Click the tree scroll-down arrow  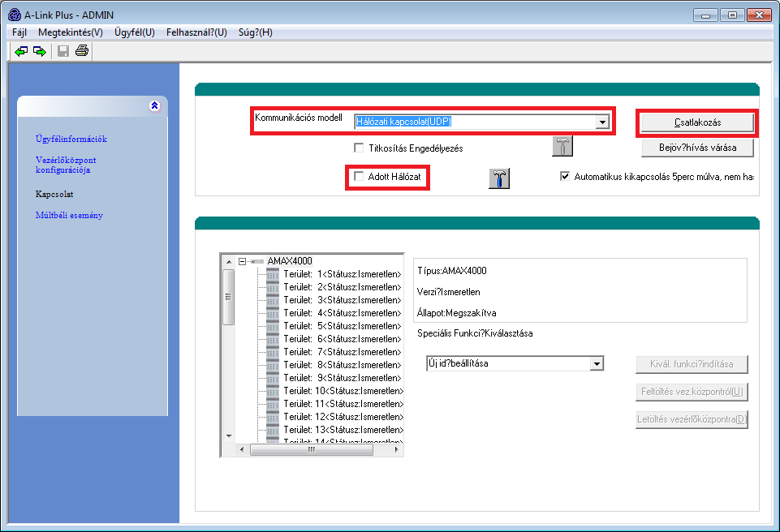pyautogui.click(x=229, y=436)
